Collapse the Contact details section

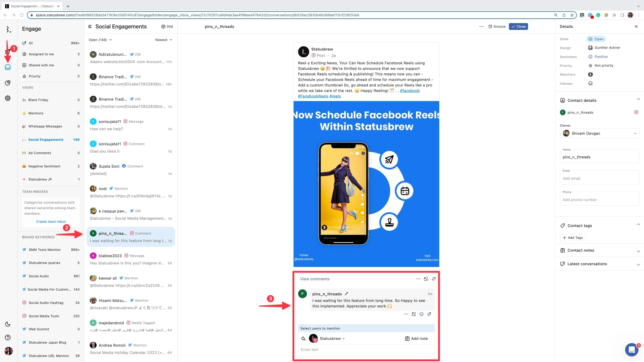click(638, 100)
